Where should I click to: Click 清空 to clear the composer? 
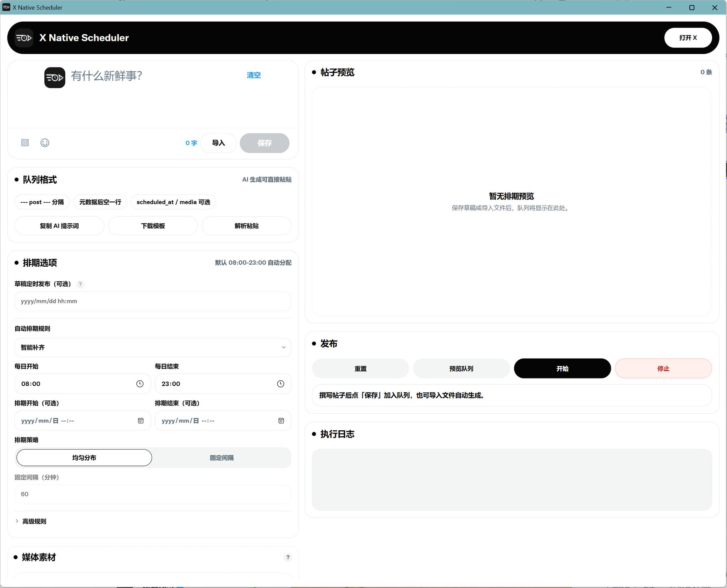(x=254, y=75)
